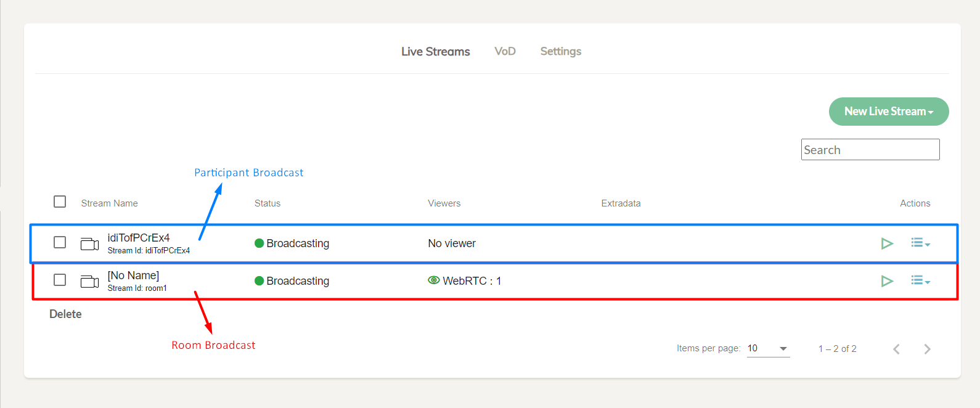Play the idiTofPCrEx4 stream
The width and height of the screenshot is (980, 408).
pyautogui.click(x=887, y=243)
